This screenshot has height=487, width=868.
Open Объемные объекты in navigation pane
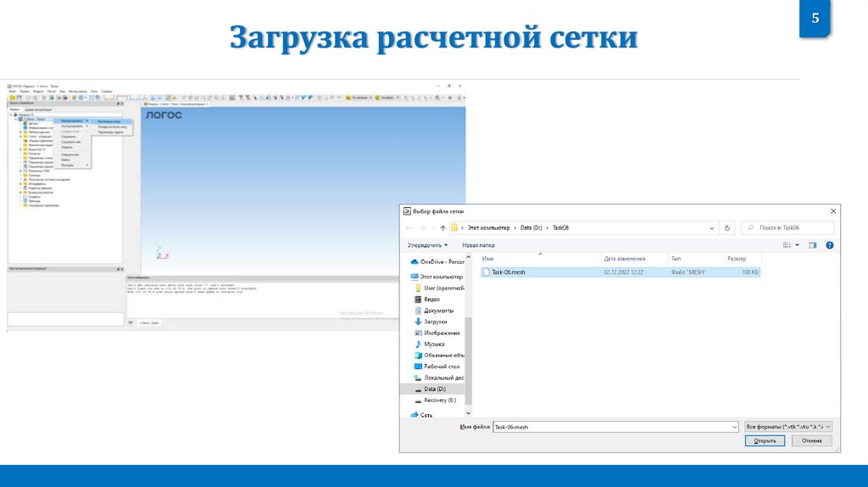pos(440,355)
